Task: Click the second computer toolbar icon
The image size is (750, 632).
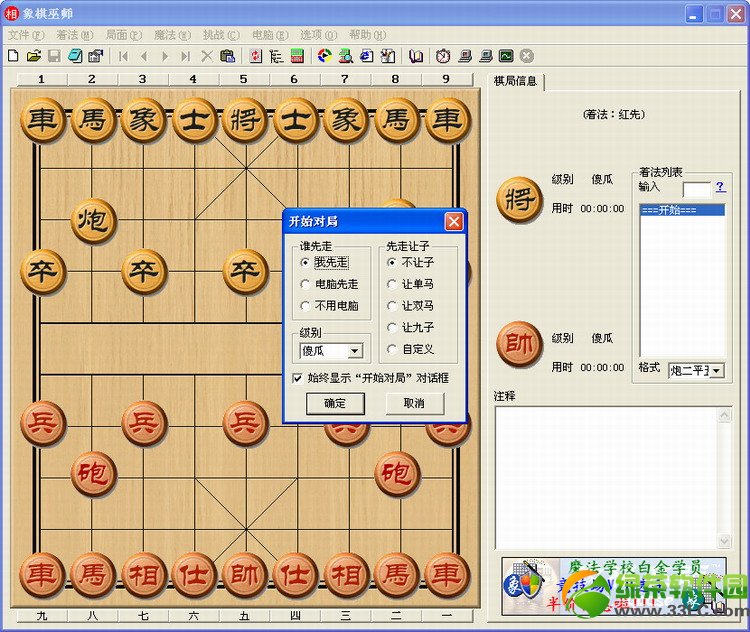Action: tap(486, 56)
